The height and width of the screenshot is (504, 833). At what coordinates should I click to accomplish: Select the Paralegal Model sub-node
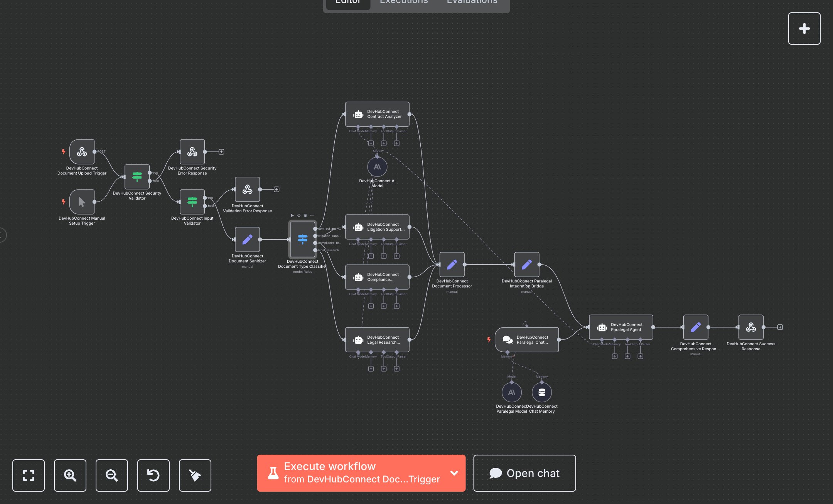[512, 392]
